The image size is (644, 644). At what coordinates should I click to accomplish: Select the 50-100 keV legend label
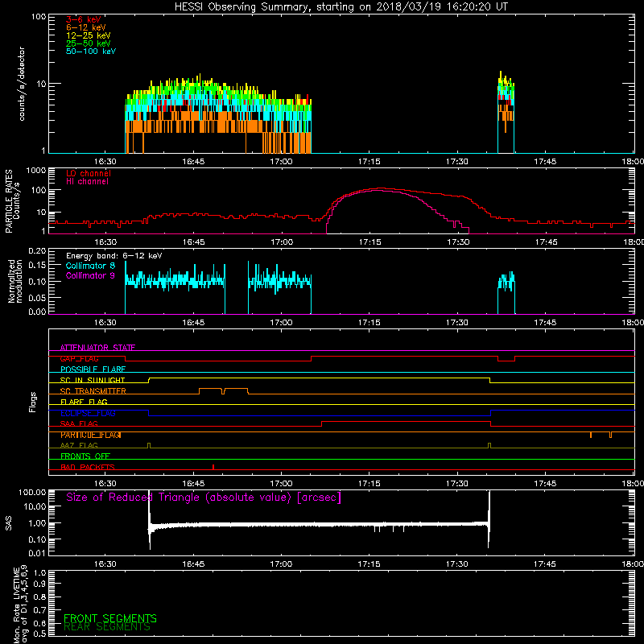pyautogui.click(x=91, y=52)
